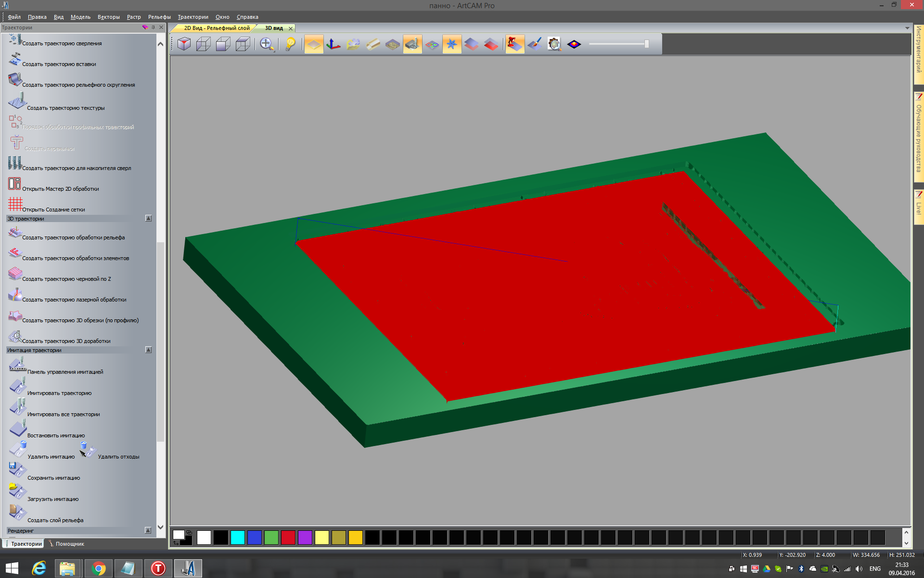Expand the Рендеринг section
Screen dimensions: 924x578
(x=148, y=530)
